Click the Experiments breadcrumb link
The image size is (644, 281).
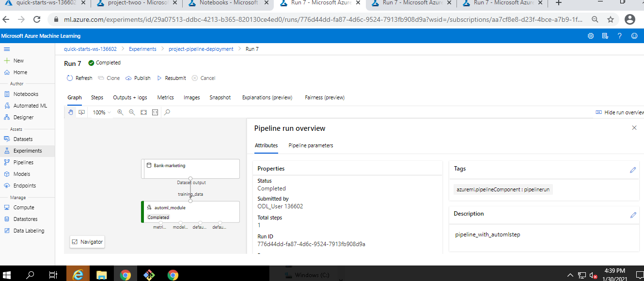142,49
